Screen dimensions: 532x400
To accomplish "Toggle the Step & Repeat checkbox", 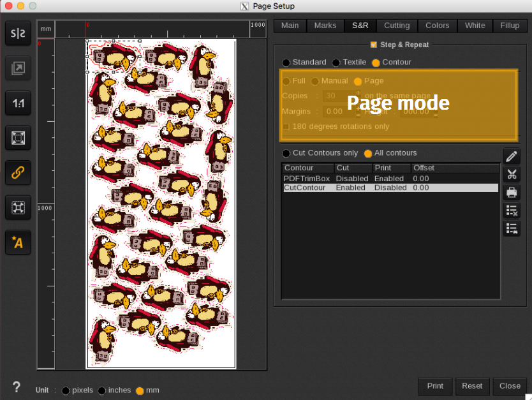I will [374, 45].
